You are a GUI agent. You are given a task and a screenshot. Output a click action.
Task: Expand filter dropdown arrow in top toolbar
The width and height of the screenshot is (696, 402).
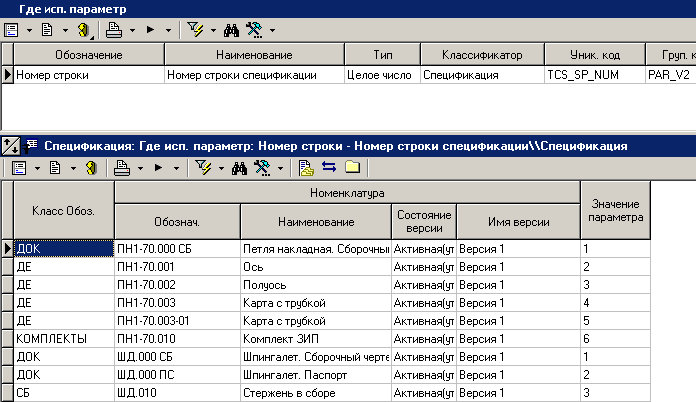coord(213,30)
